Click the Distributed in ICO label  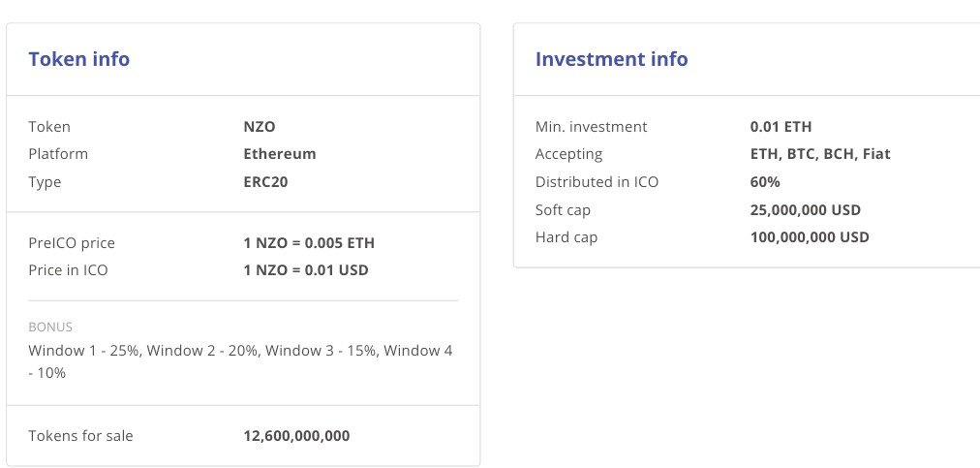click(x=597, y=182)
